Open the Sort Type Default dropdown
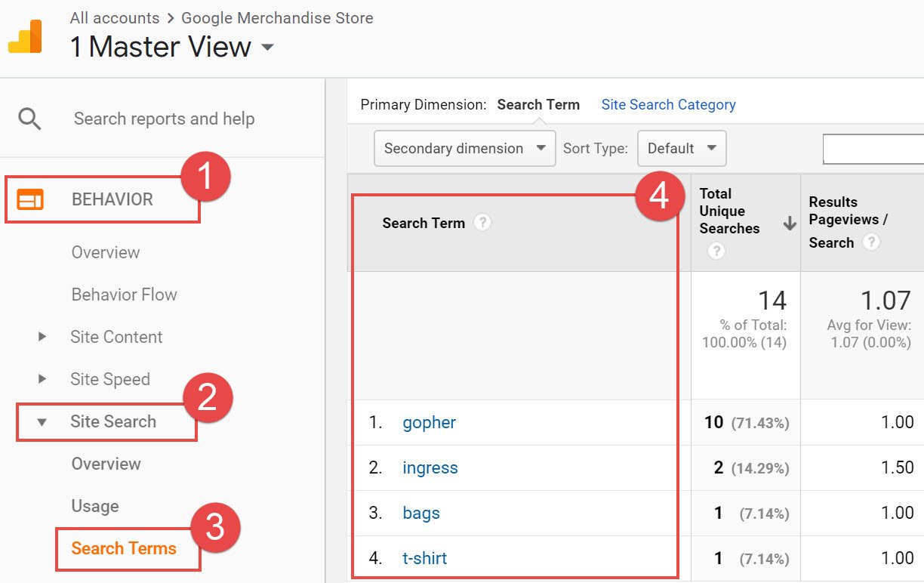 [682, 148]
